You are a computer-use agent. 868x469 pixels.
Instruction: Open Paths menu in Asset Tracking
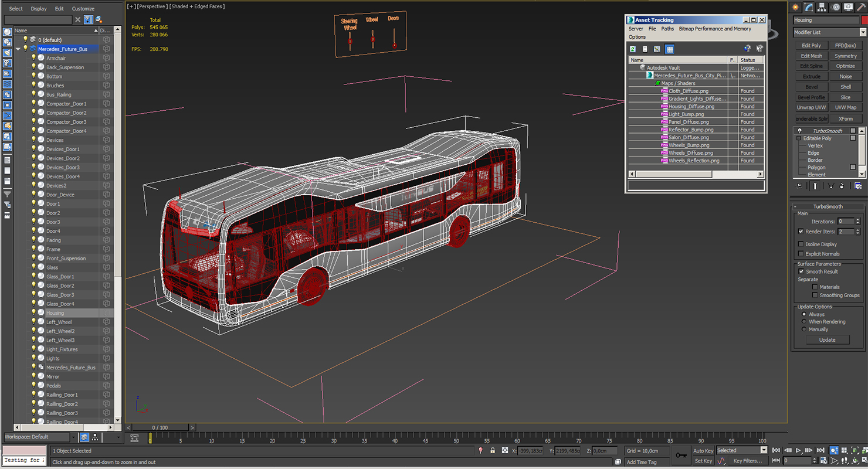pyautogui.click(x=667, y=29)
